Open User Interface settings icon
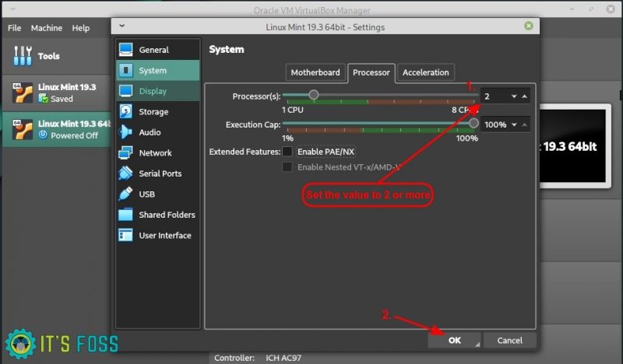The height and width of the screenshot is (364, 623). point(126,236)
